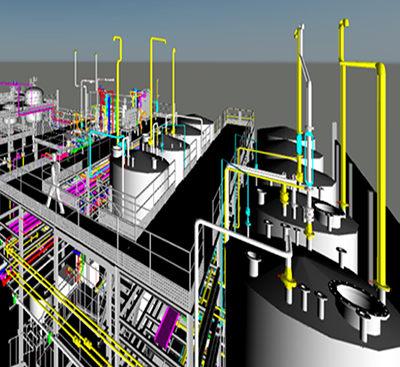400x367 pixels.
Task: Select the tallest yellow gooseneck vent pipe
Action: coord(343,113)
